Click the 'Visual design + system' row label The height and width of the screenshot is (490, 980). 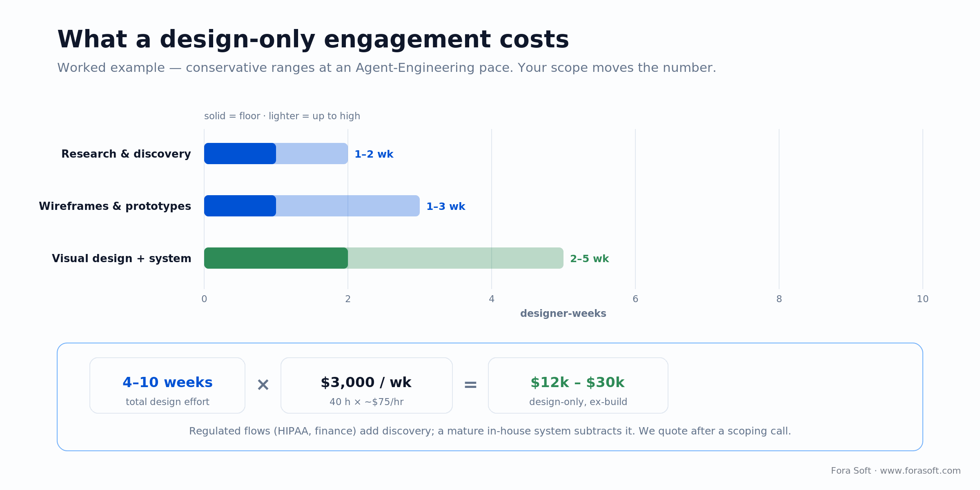coord(122,258)
